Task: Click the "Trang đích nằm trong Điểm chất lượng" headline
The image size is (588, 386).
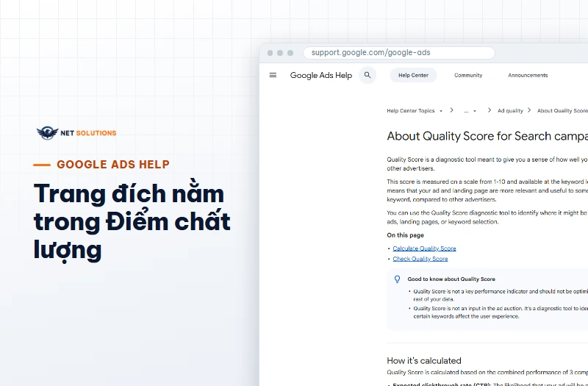Action: (x=132, y=221)
